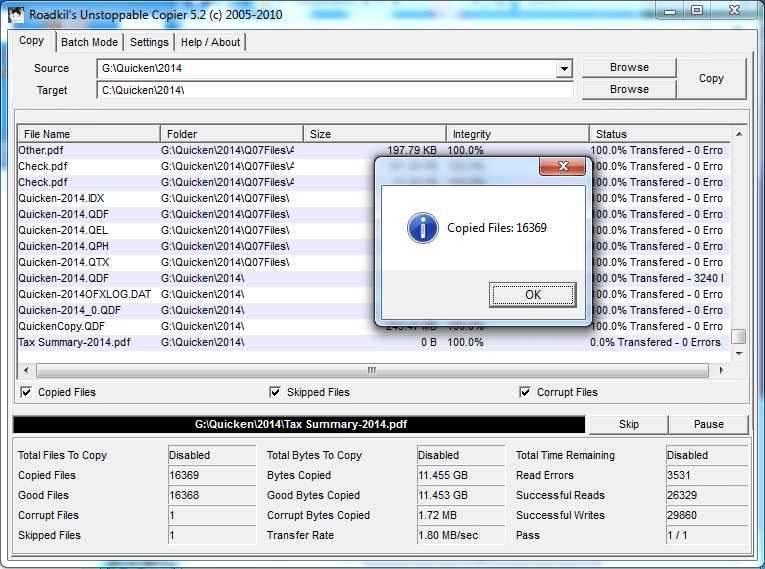Sort list by Status column header

660,134
